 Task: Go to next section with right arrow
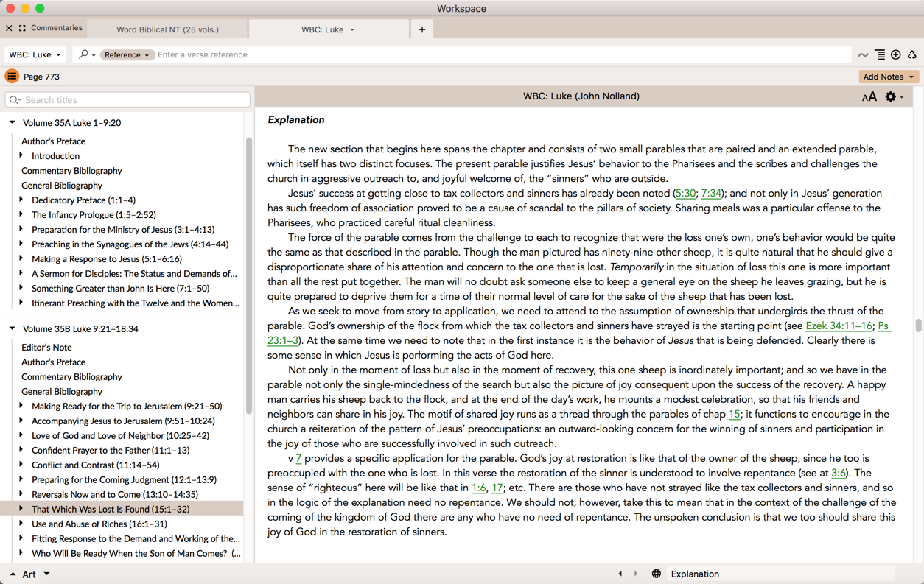[636, 574]
